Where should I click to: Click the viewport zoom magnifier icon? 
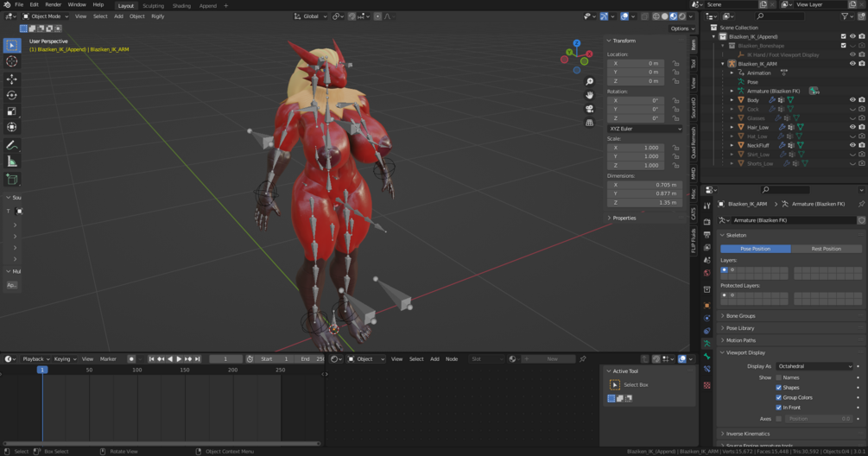pos(590,81)
